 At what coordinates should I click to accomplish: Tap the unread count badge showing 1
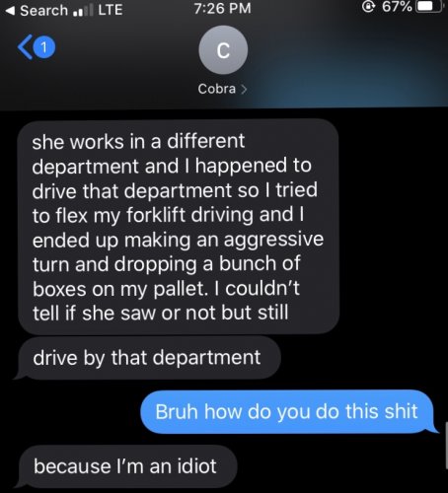44,47
